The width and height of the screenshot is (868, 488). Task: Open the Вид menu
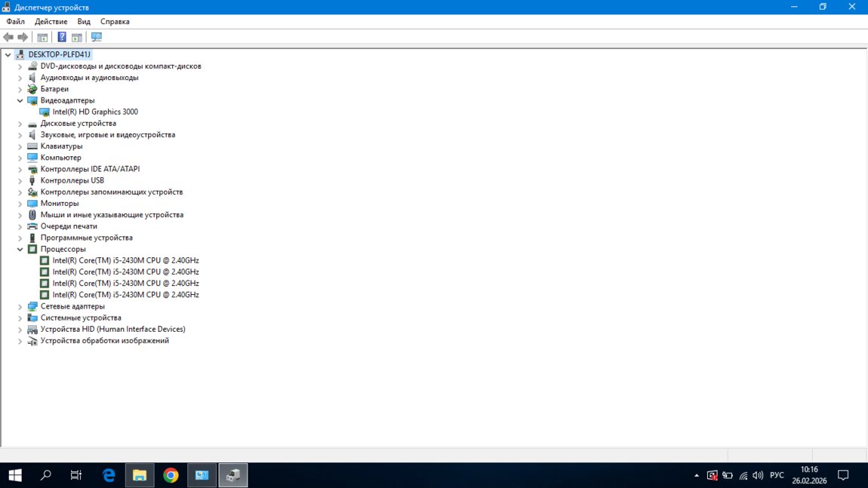(84, 22)
